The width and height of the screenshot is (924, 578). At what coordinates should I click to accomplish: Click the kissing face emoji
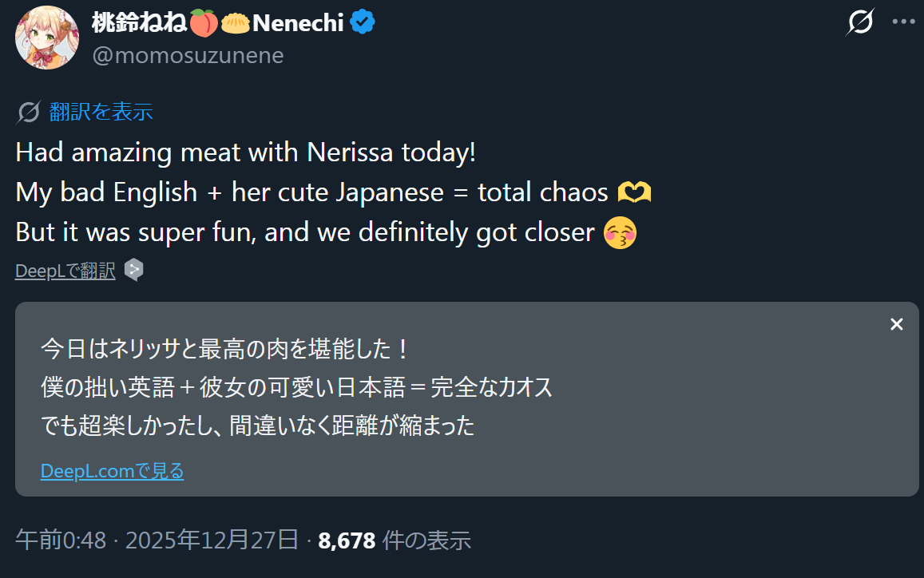click(x=621, y=233)
